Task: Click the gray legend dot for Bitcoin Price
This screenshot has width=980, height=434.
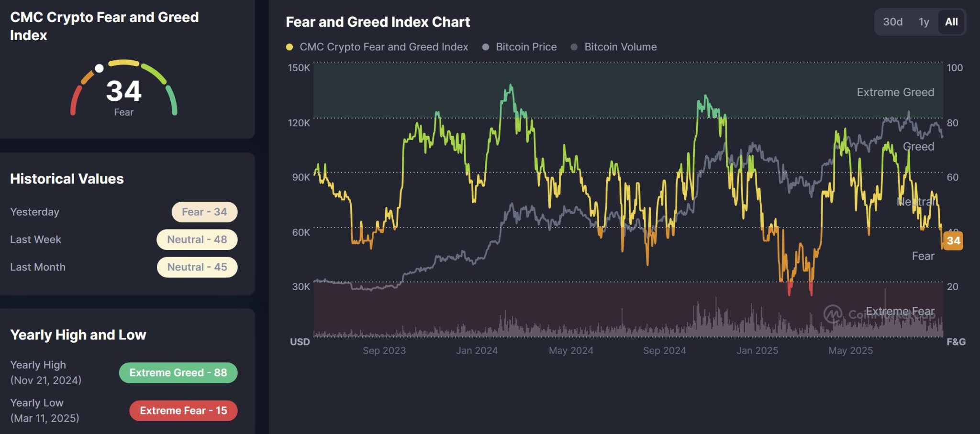Action: coord(487,46)
